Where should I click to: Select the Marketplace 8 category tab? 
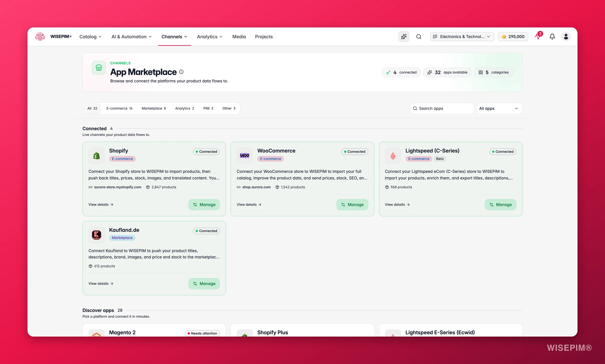point(154,108)
